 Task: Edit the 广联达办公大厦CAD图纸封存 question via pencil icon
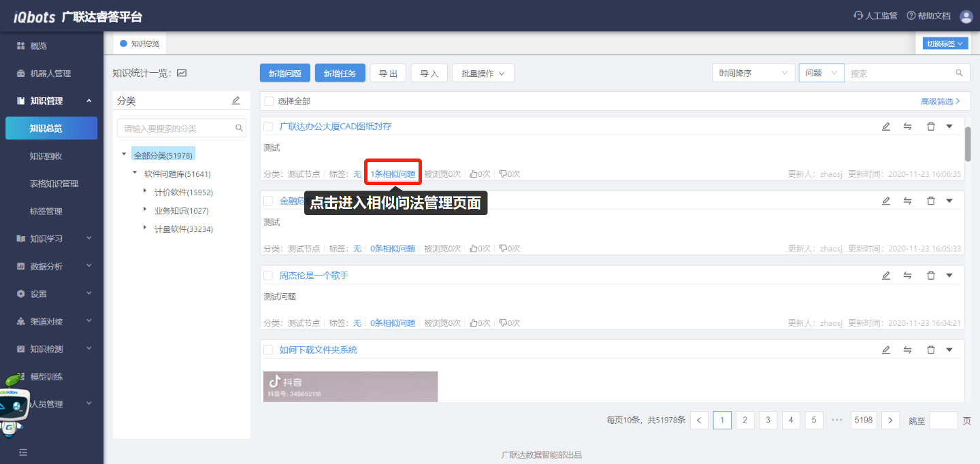tap(886, 127)
